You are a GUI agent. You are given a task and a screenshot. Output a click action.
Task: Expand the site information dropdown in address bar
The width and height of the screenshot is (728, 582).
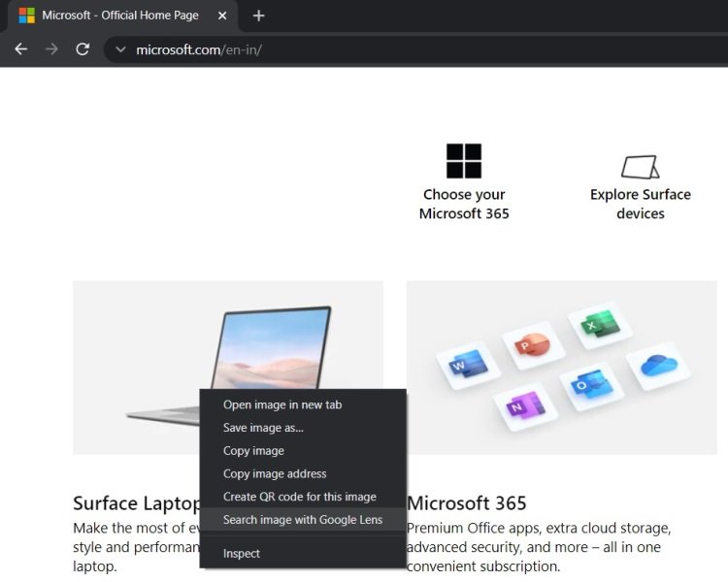(120, 49)
